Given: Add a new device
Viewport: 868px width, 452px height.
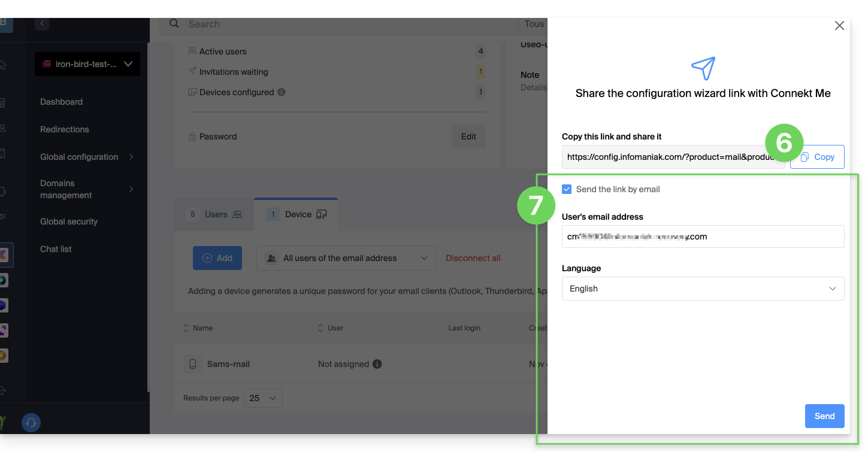Looking at the screenshot, I should click(x=217, y=258).
